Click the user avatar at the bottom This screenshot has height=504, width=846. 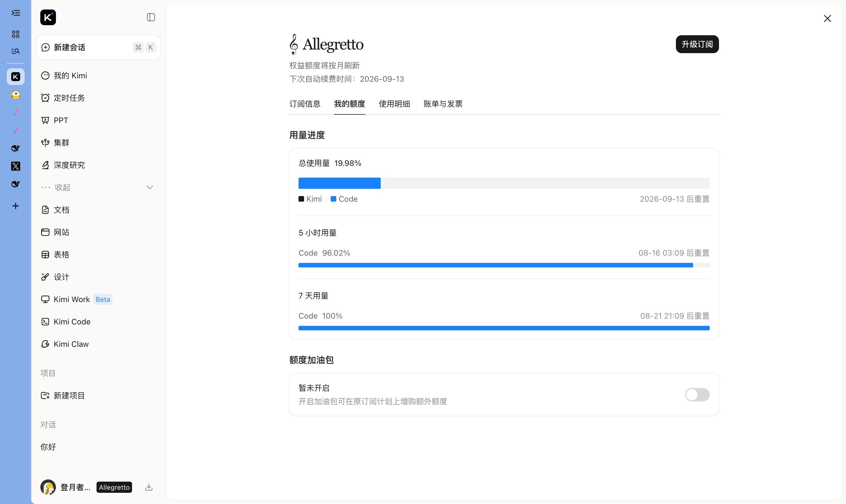pyautogui.click(x=48, y=487)
